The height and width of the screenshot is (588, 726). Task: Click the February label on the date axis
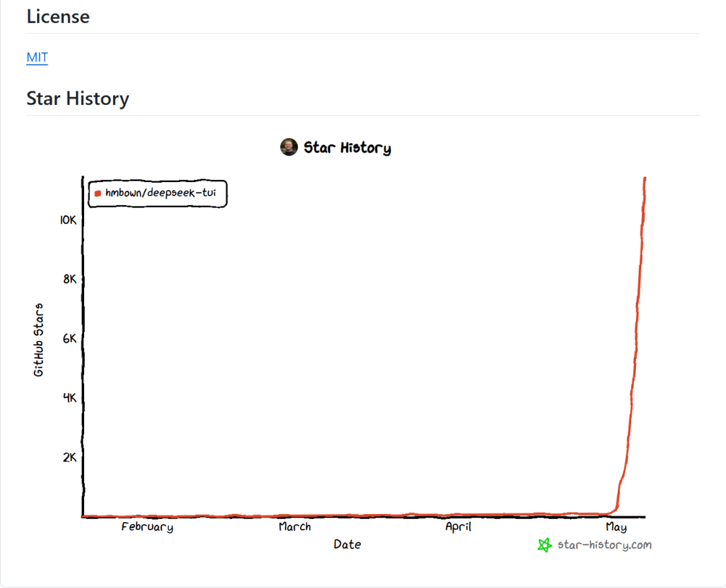tap(147, 527)
